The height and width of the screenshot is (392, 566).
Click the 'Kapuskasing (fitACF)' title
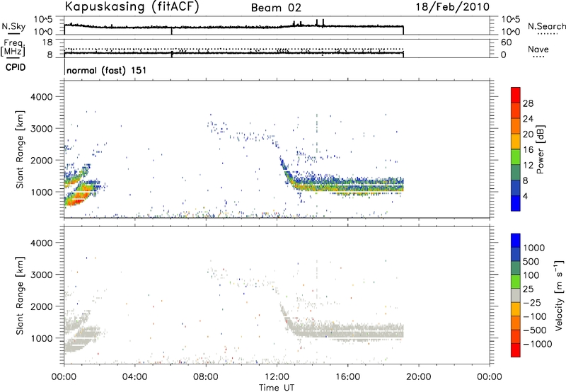132,6
